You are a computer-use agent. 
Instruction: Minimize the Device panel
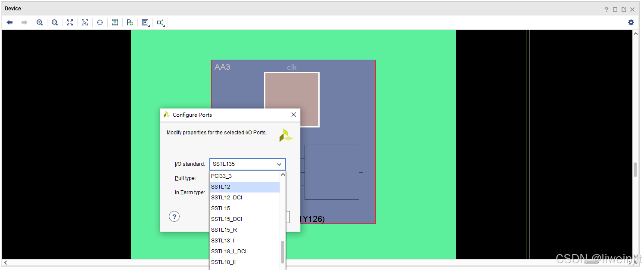tap(615, 9)
